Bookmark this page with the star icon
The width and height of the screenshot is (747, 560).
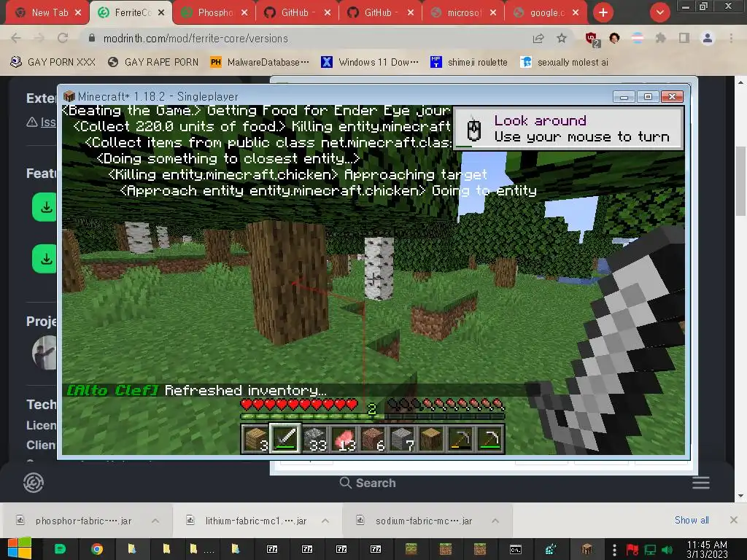[x=562, y=38]
